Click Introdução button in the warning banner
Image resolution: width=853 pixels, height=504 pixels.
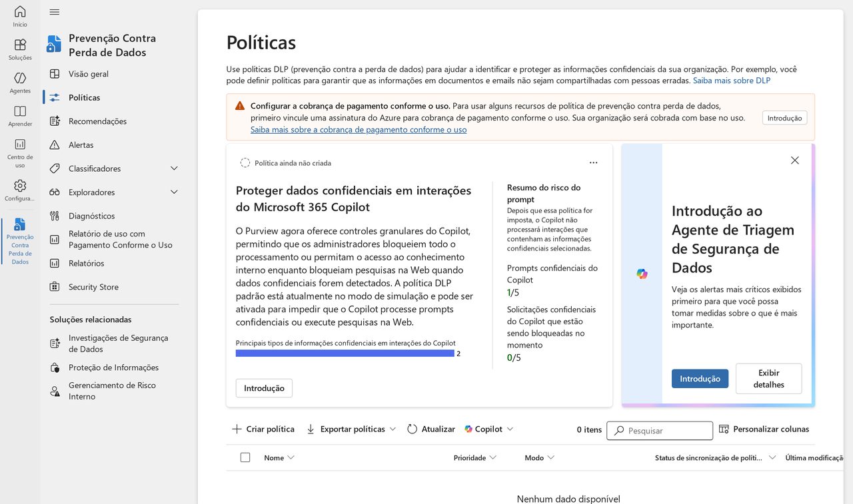point(784,118)
